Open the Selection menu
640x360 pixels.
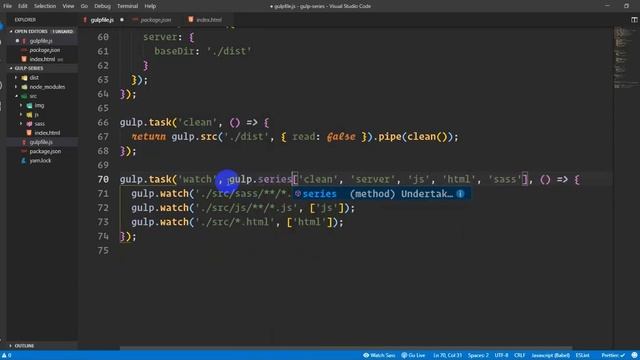pos(44,6)
